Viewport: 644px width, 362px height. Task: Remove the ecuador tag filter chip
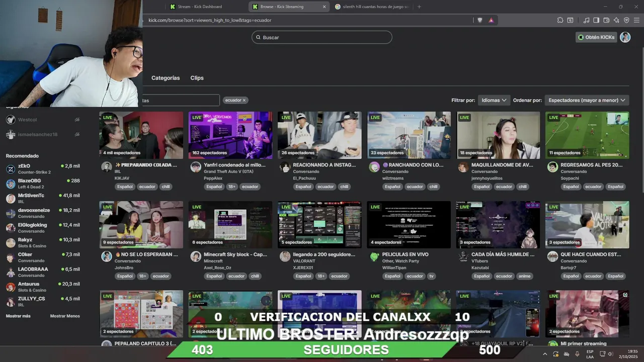click(244, 100)
